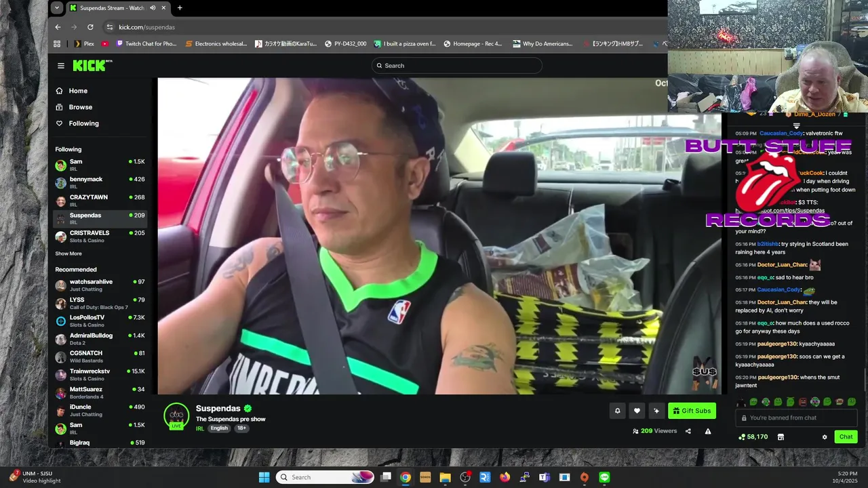Open the channel points shop icon
The height and width of the screenshot is (488, 868).
781,437
